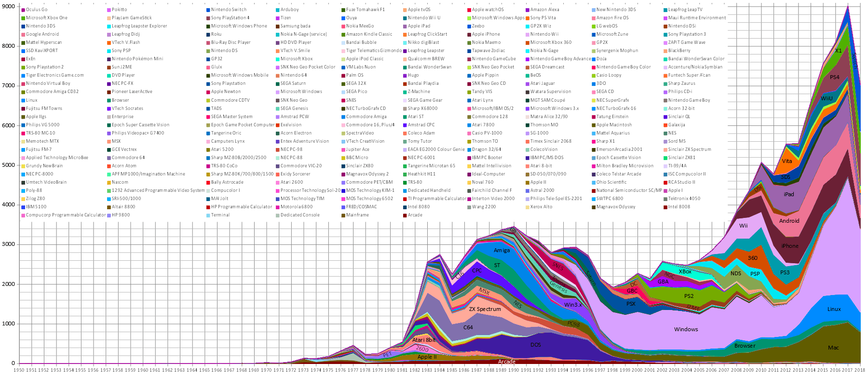Select the 'Atari 8bit' label on the chart
Image resolution: width=868 pixels, height=377 pixels.
424,340
